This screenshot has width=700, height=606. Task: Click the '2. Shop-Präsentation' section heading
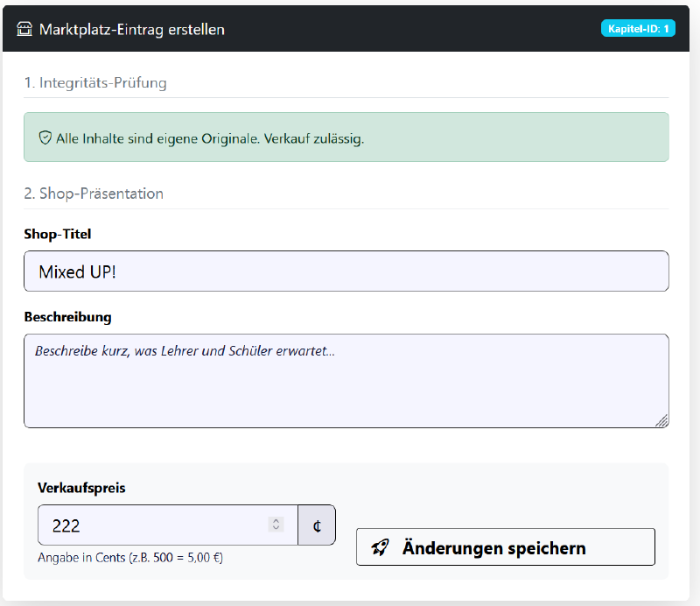pos(94,194)
